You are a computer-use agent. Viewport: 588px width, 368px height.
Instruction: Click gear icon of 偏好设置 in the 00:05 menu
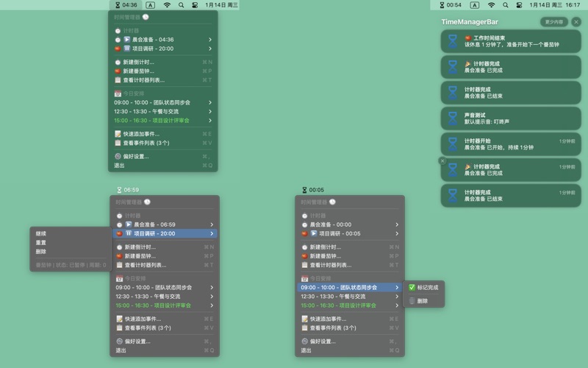point(304,342)
